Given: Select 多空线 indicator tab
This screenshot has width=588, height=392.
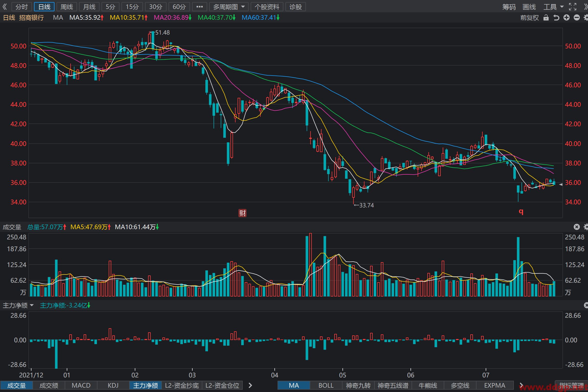Looking at the screenshot, I should point(460,385).
